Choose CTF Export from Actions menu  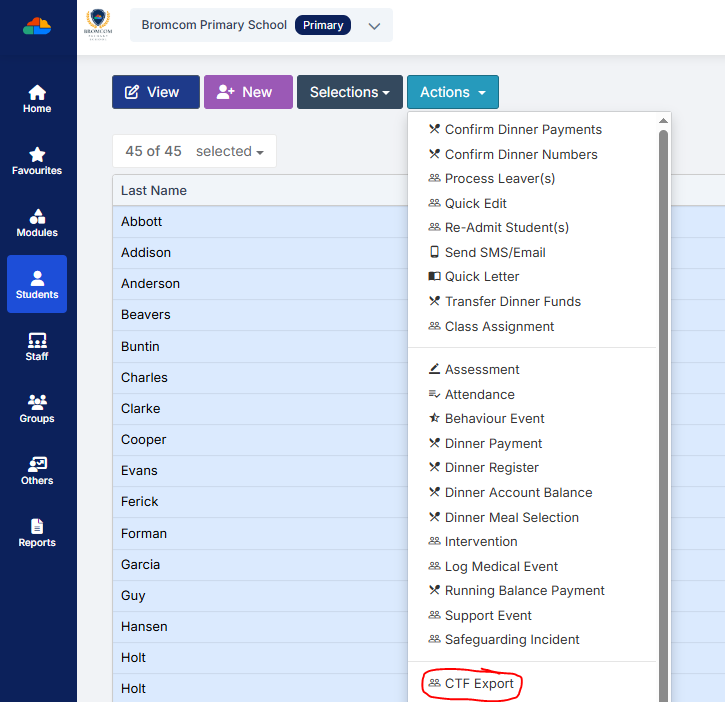(x=479, y=684)
